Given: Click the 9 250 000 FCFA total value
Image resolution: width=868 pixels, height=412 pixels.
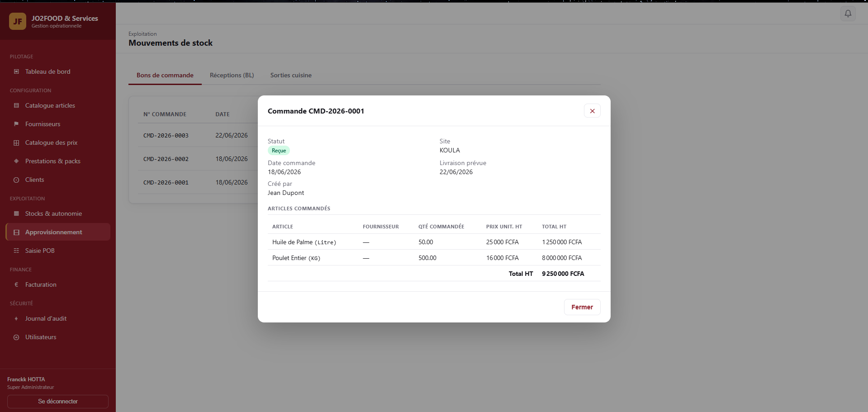Looking at the screenshot, I should tap(563, 274).
